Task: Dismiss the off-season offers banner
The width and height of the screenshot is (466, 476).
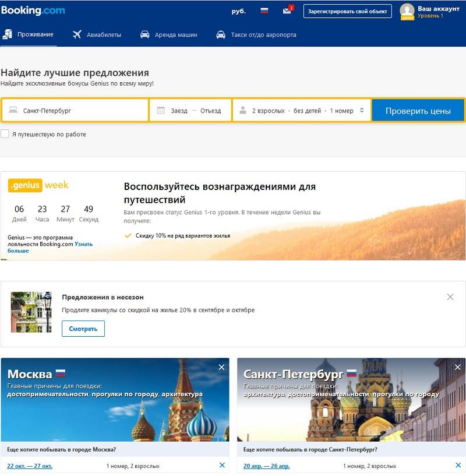Action: pos(450,297)
